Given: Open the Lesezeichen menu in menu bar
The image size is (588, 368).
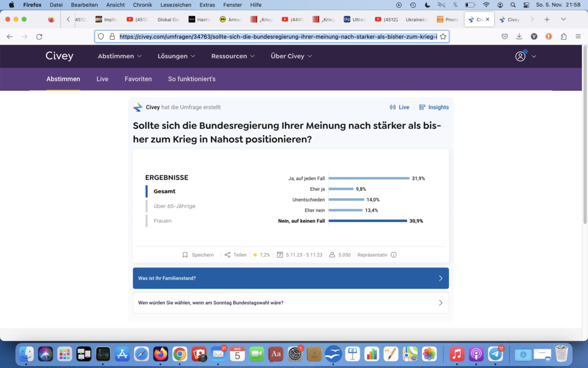Looking at the screenshot, I should [175, 5].
